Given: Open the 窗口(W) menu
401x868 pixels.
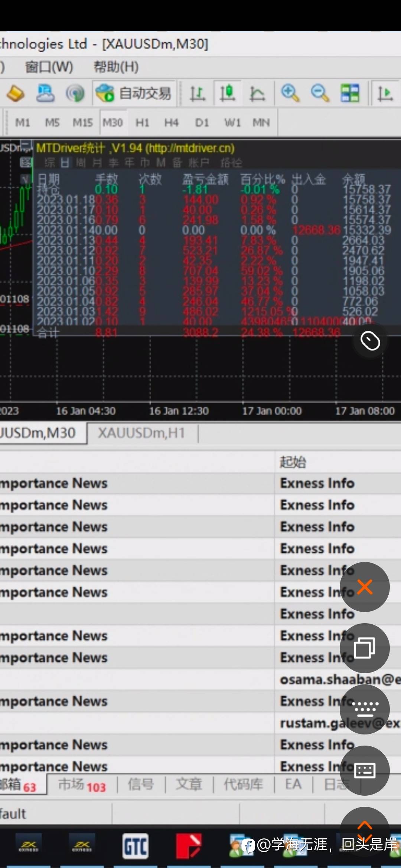Looking at the screenshot, I should click(49, 67).
